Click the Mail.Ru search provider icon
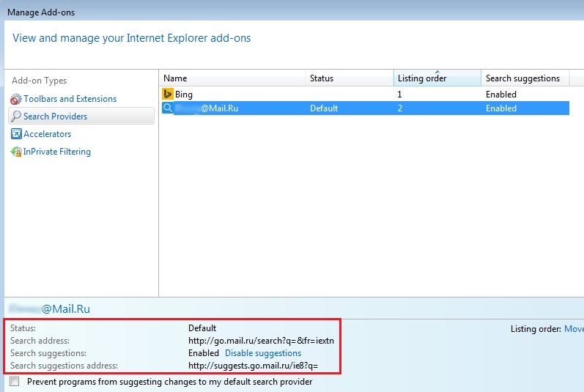 point(167,108)
